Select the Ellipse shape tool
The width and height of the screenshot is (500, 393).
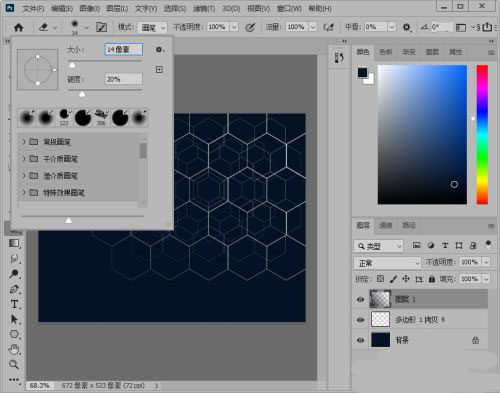[14, 334]
